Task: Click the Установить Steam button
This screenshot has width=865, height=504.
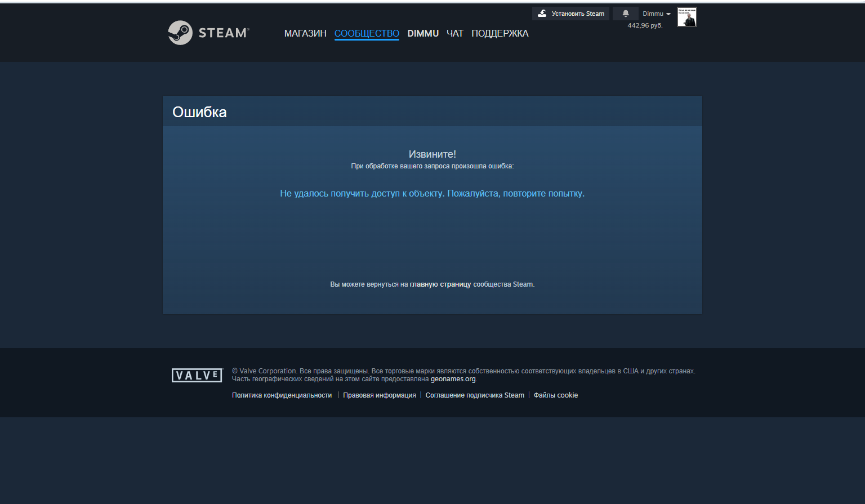Action: click(570, 14)
